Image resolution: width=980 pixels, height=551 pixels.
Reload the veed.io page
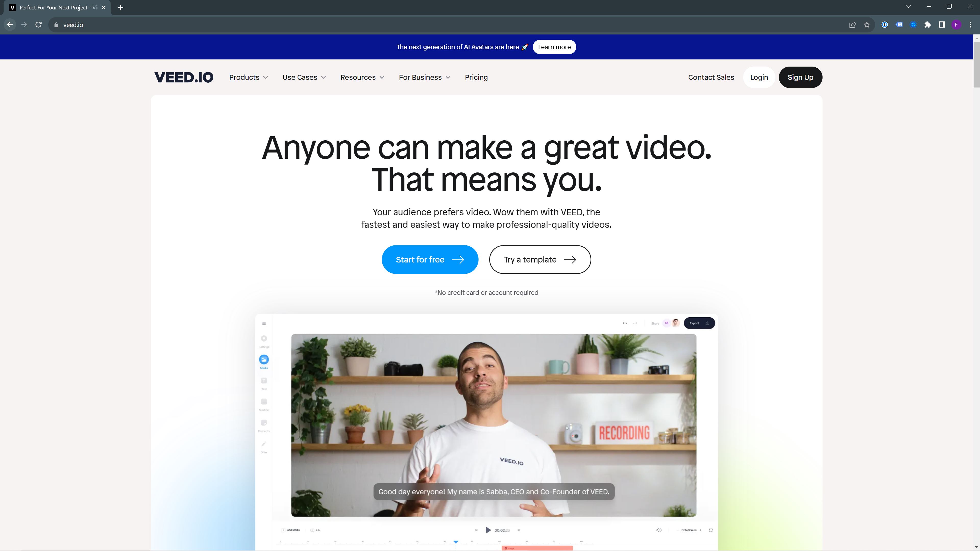click(39, 25)
